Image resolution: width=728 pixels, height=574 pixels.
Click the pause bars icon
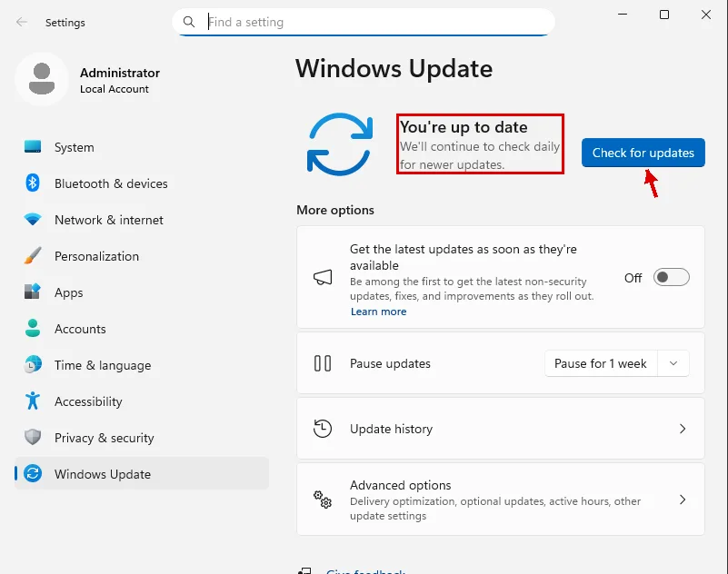coord(323,363)
